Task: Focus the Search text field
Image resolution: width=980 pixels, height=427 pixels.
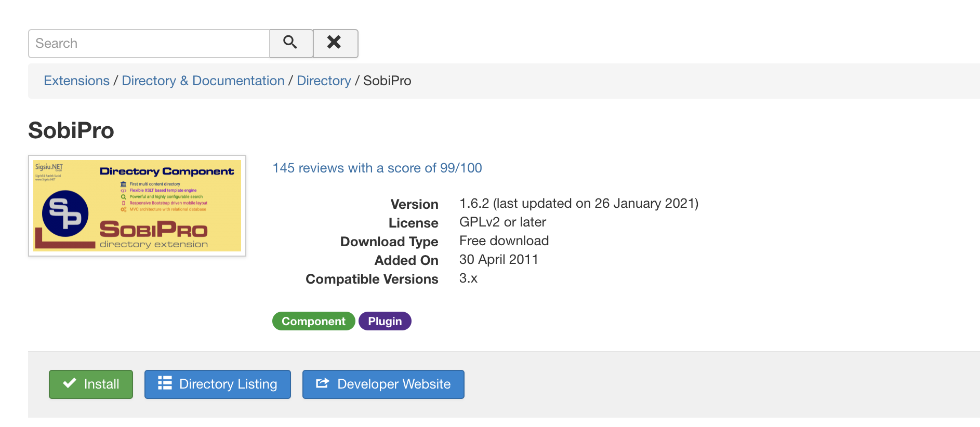Action: (149, 43)
